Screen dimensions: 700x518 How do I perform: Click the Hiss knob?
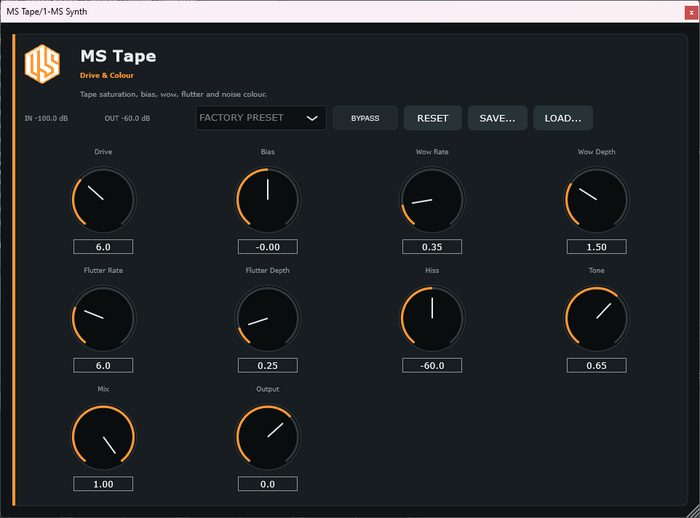(432, 318)
